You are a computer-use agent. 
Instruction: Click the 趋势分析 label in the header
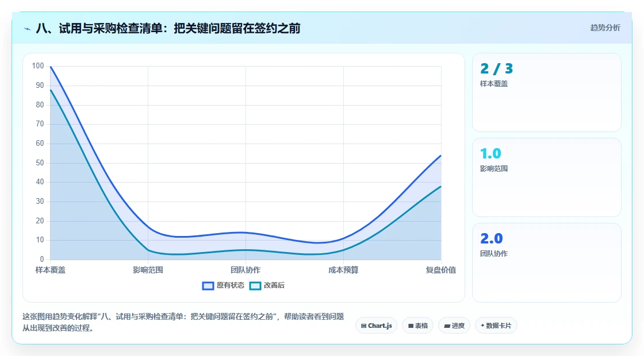(x=605, y=28)
